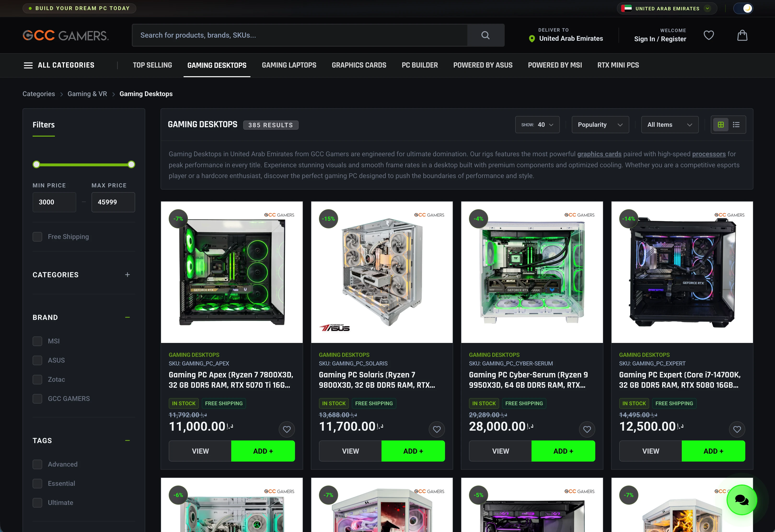The width and height of the screenshot is (775, 532).
Task: Check the Free Shipping filter
Action: coord(37,237)
